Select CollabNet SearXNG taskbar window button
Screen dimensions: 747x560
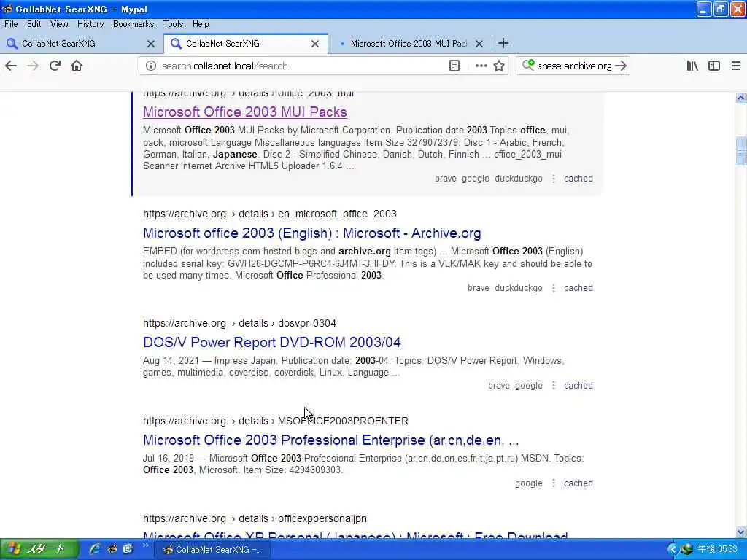click(212, 549)
